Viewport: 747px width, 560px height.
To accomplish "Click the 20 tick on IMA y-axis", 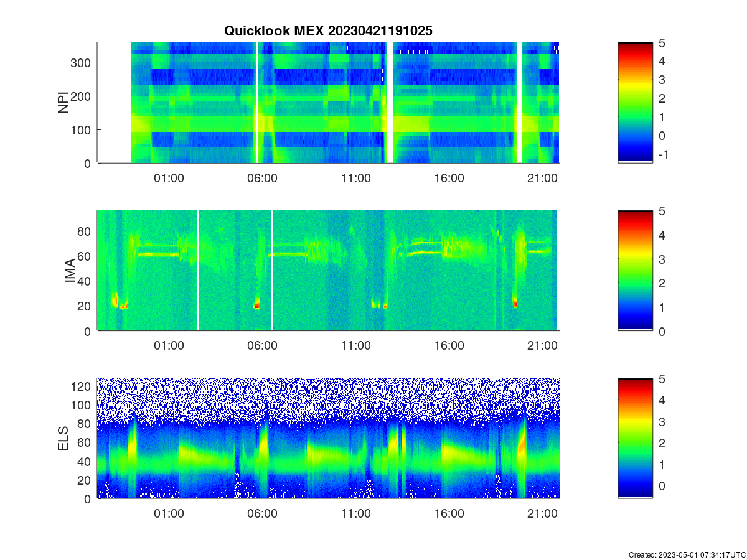I will click(x=85, y=306).
